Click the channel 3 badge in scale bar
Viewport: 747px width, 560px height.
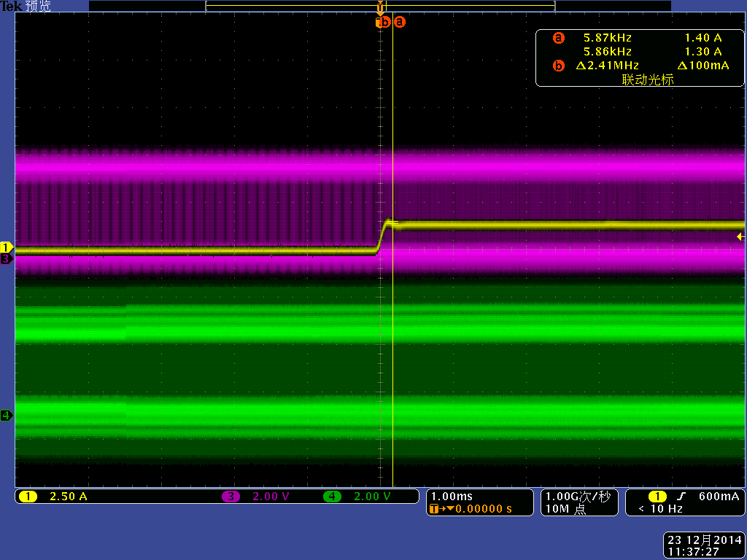(x=231, y=497)
